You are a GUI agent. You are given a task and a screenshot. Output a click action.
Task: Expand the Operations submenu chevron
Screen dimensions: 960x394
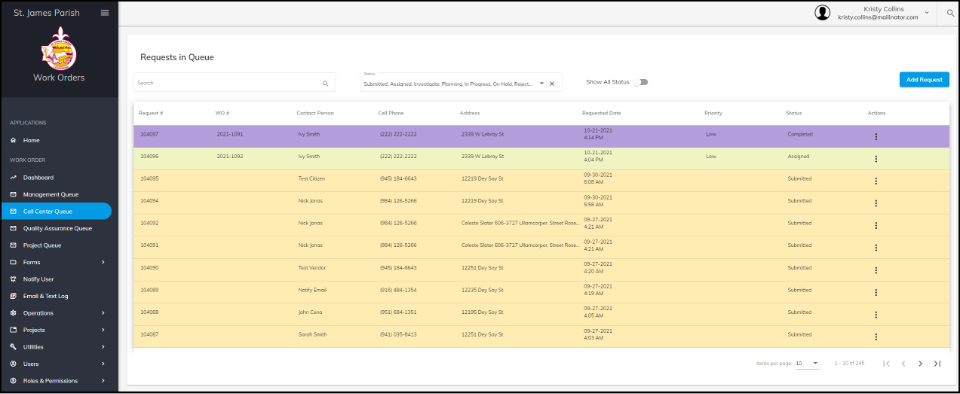(103, 313)
